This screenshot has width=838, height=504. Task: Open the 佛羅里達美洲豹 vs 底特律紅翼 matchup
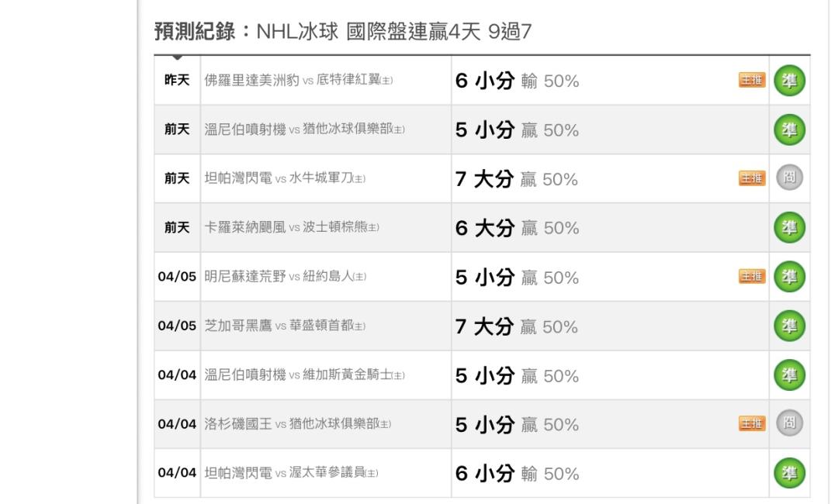[x=298, y=81]
